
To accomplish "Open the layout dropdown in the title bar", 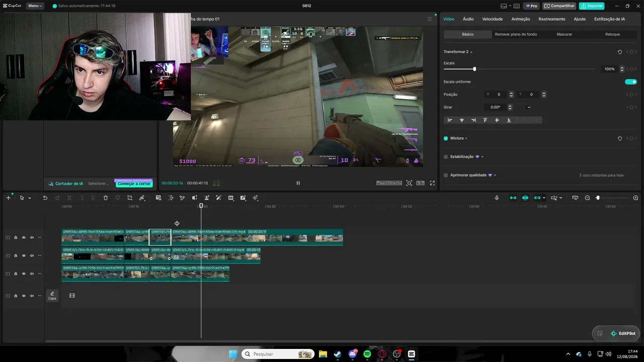I will click(x=510, y=6).
